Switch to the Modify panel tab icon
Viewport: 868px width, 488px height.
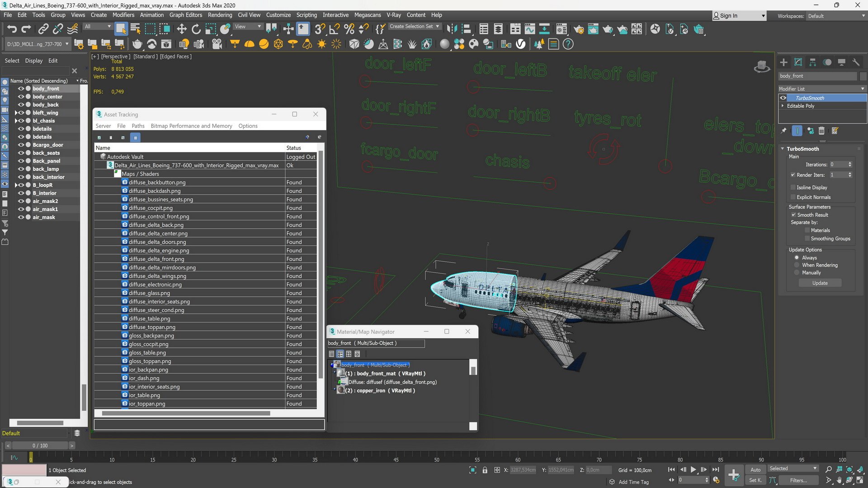click(x=798, y=62)
